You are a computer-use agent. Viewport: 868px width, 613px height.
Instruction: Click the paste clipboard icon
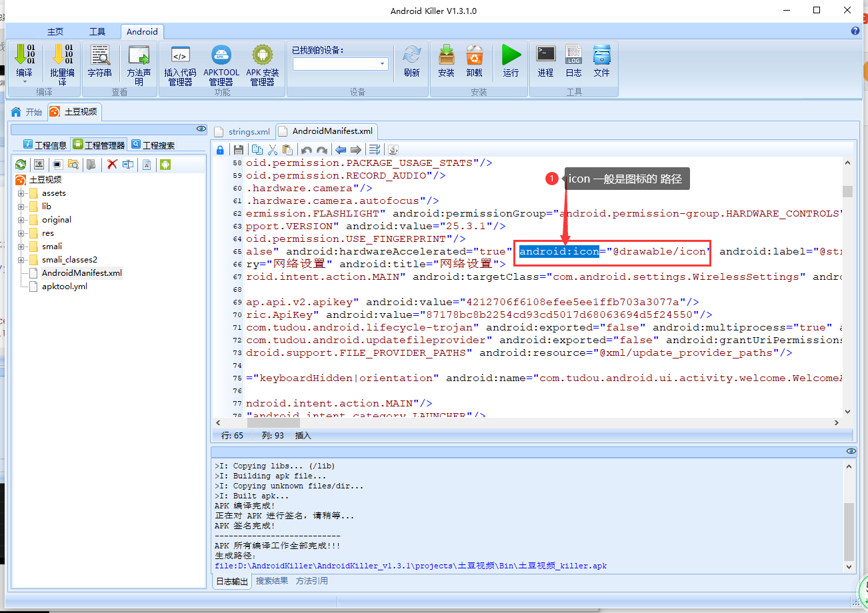pyautogui.click(x=287, y=150)
